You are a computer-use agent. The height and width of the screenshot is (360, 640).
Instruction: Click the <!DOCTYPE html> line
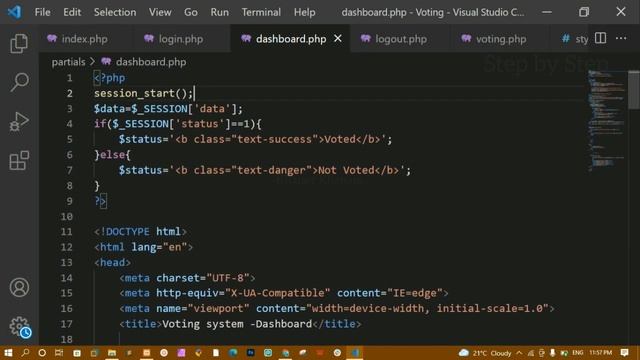140,231
